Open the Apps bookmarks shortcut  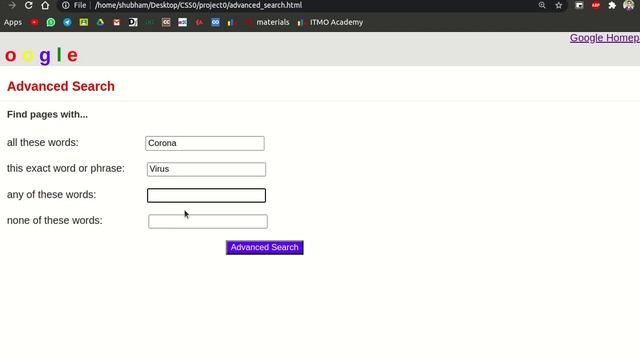point(13,22)
